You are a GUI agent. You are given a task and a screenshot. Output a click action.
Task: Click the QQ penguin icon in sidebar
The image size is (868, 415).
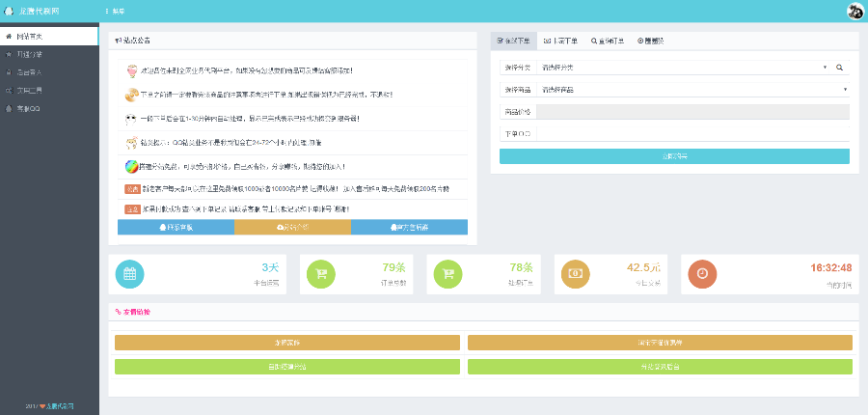tap(9, 109)
